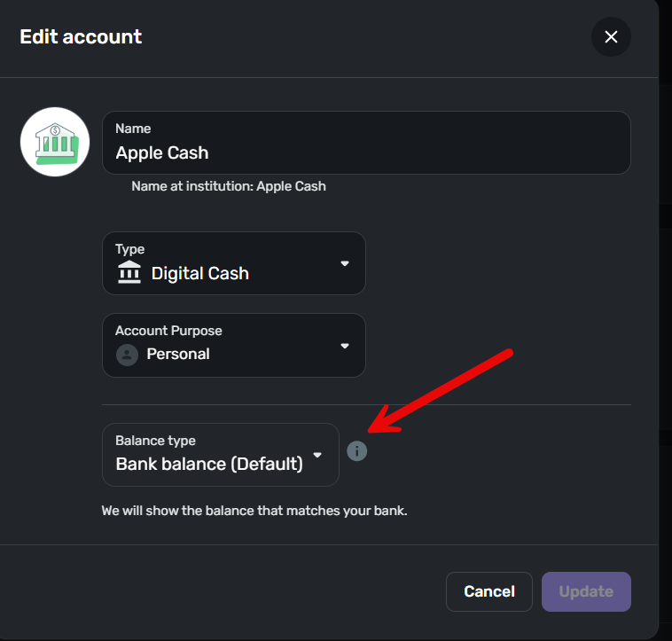Click the Account Purpose field label
672x641 pixels.
click(x=168, y=331)
